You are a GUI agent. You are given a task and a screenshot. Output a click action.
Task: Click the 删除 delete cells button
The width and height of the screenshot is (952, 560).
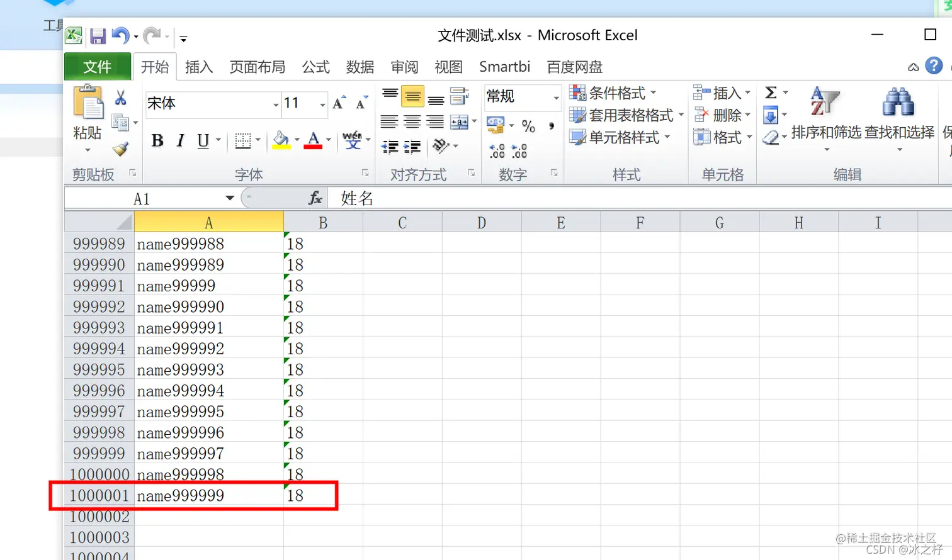point(722,115)
